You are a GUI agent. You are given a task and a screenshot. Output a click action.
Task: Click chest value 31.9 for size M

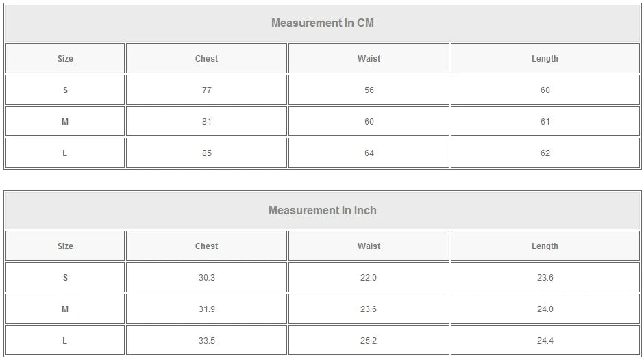point(206,309)
